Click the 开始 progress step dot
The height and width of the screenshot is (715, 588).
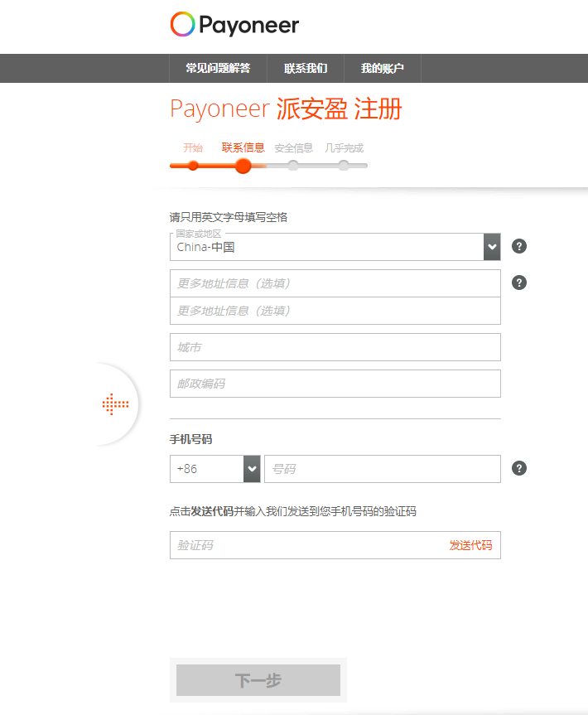point(193,166)
